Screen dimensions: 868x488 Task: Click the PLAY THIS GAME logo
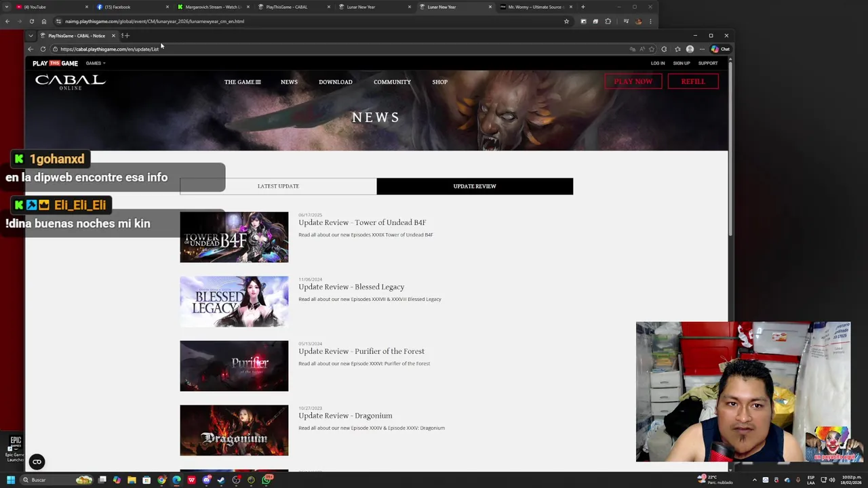coord(55,63)
